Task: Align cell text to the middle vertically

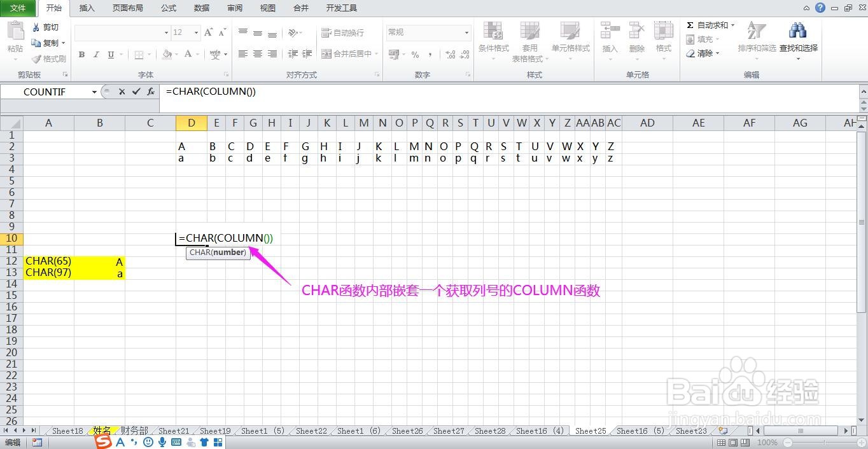Action: [258, 32]
